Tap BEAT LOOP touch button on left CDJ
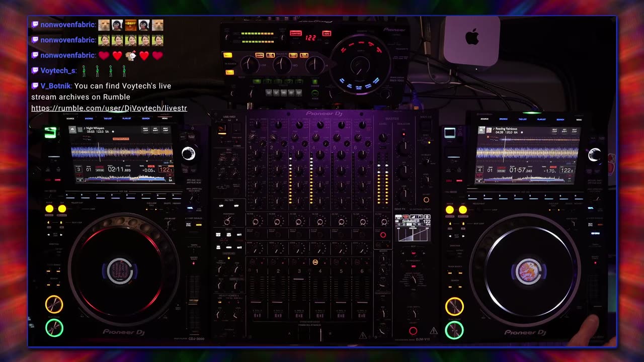 tap(145, 130)
